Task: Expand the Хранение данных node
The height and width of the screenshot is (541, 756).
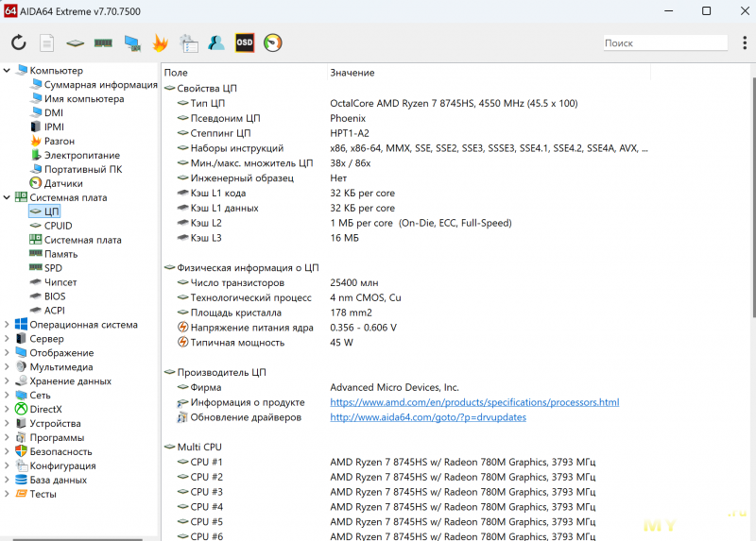Action: pos(7,381)
